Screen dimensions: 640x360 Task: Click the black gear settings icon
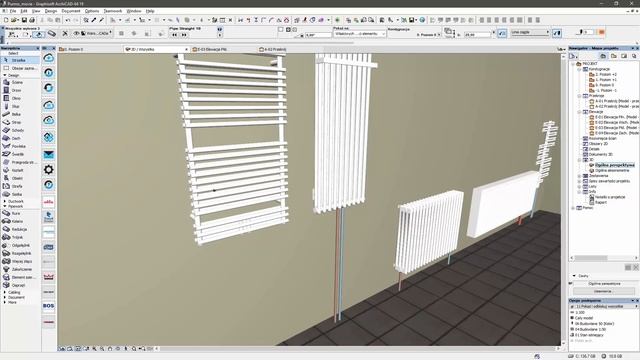click(x=49, y=169)
